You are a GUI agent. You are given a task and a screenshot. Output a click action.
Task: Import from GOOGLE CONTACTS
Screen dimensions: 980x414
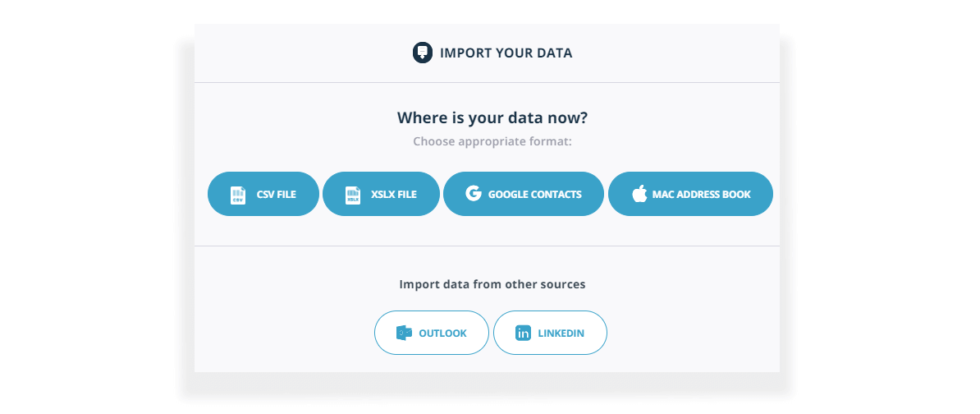point(524,194)
